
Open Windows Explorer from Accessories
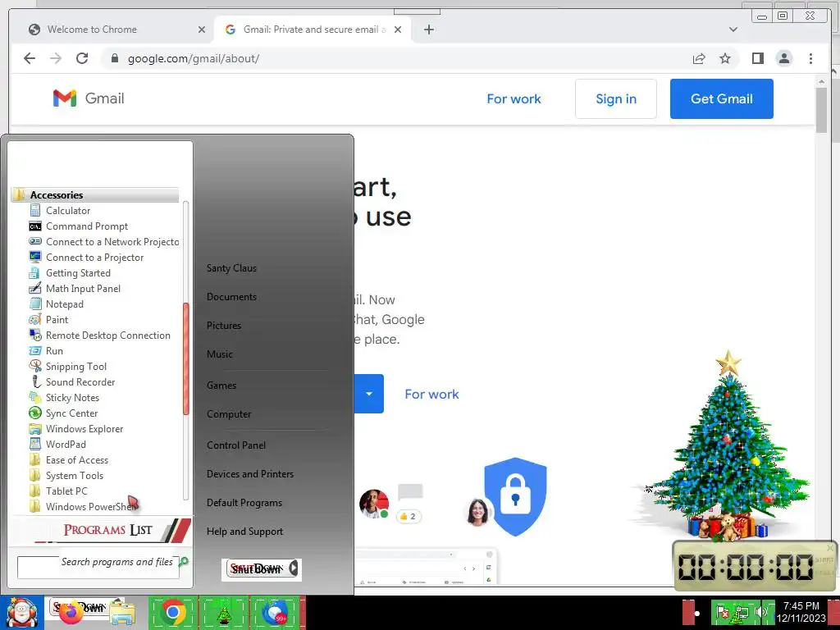(x=84, y=428)
